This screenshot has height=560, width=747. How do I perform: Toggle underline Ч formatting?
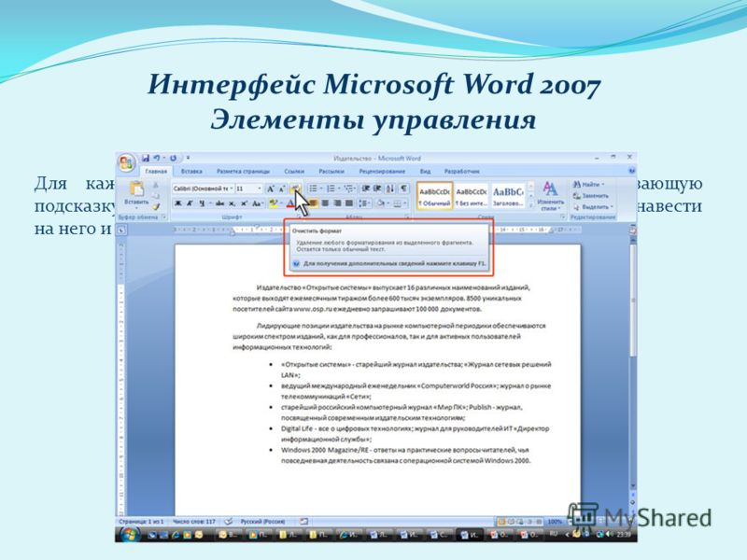tap(203, 203)
